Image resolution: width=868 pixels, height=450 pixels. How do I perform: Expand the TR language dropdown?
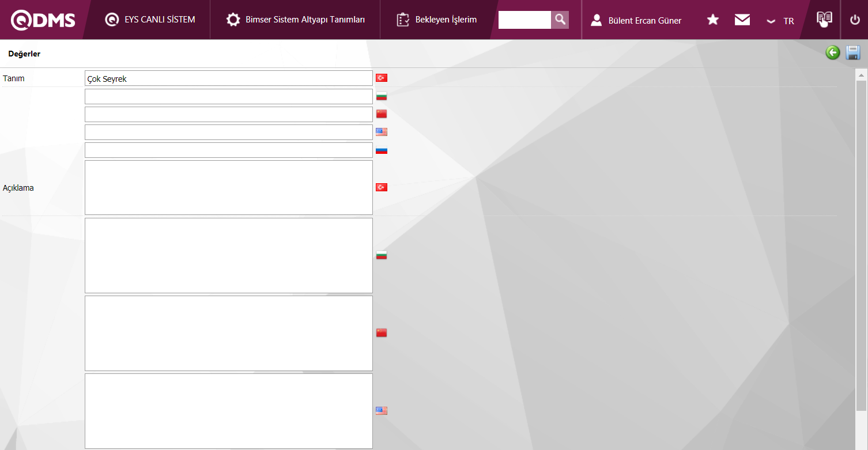pyautogui.click(x=780, y=21)
